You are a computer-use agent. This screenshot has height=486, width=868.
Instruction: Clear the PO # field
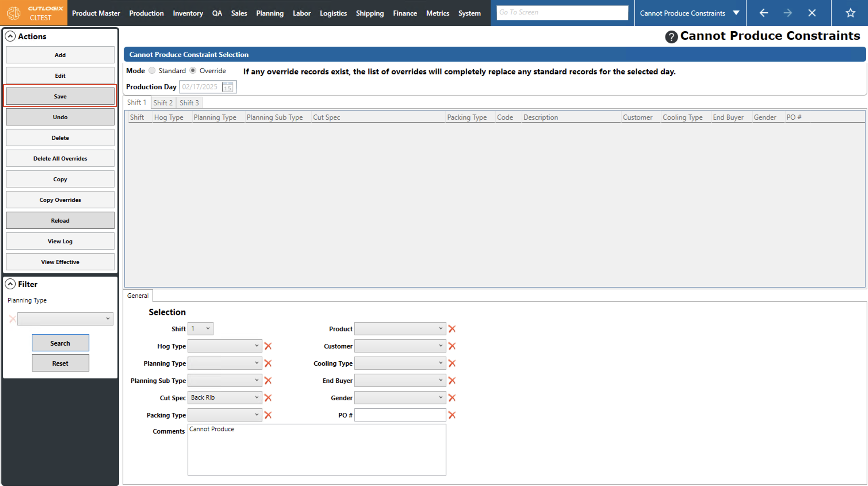click(x=452, y=415)
